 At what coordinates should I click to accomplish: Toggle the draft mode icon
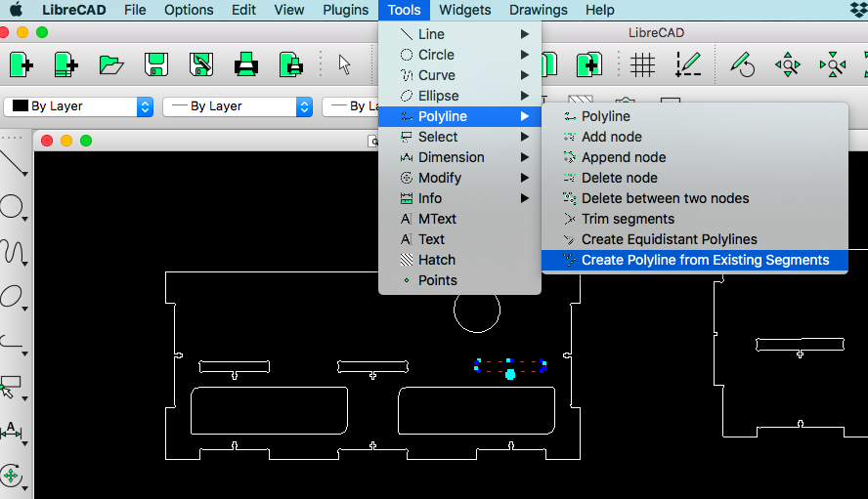point(687,64)
